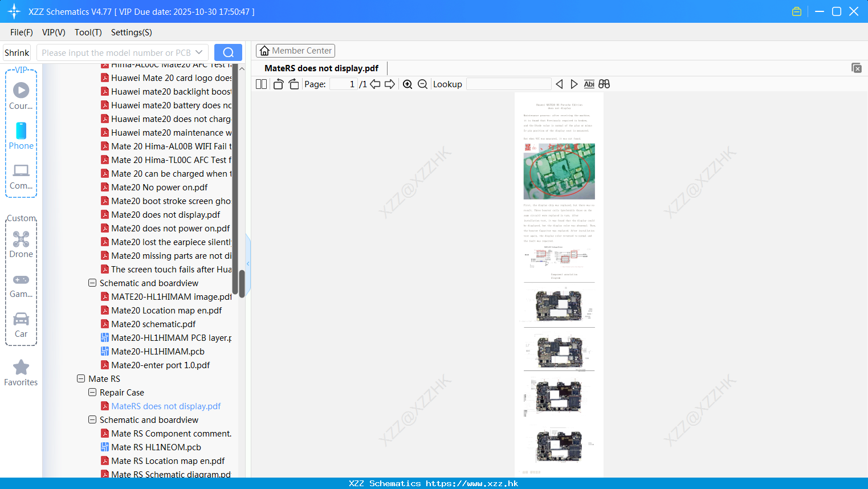Click the tree vertical scrollbar thumb
This screenshot has height=489, width=868.
coord(242,283)
